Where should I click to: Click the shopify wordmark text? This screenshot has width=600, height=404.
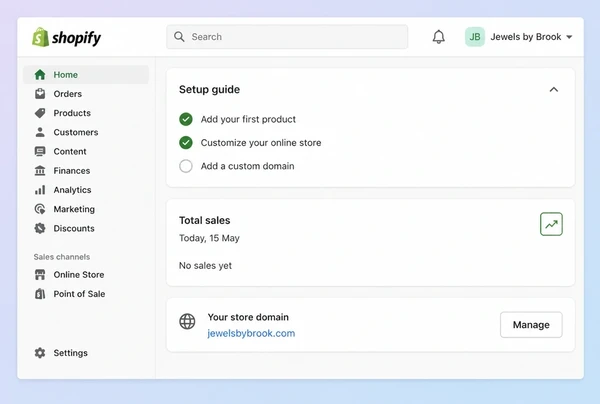coord(76,37)
